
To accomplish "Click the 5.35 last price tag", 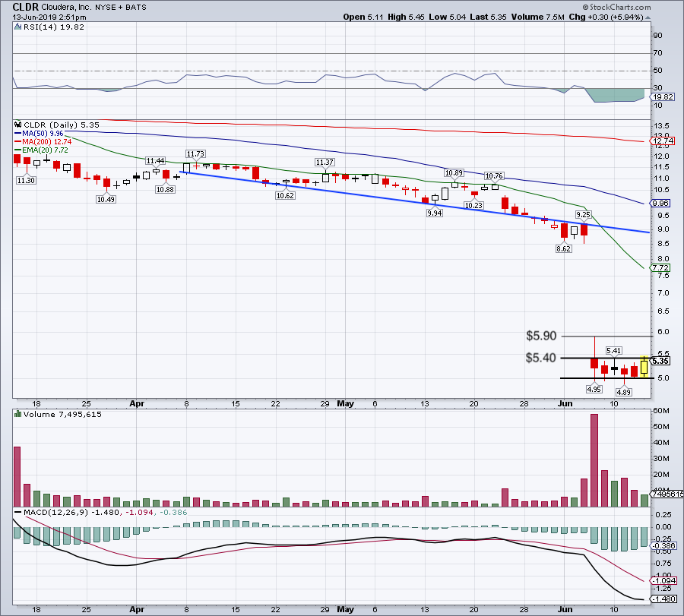I will 660,361.
